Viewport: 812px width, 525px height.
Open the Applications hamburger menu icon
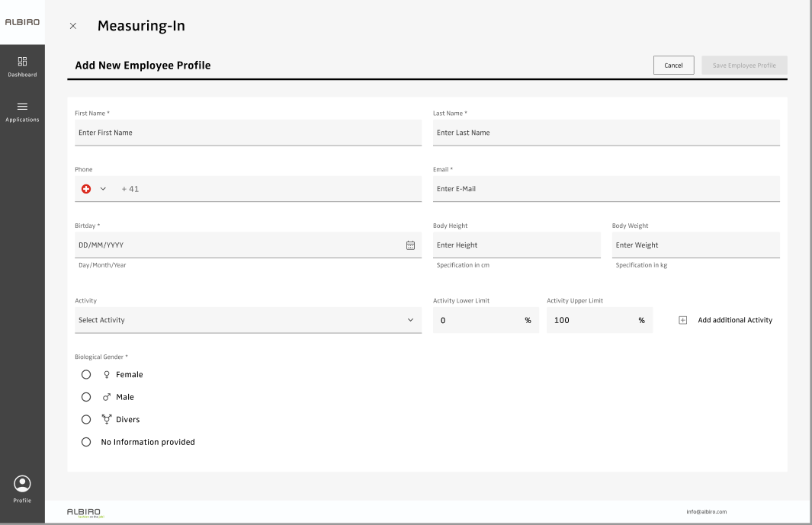coord(22,106)
